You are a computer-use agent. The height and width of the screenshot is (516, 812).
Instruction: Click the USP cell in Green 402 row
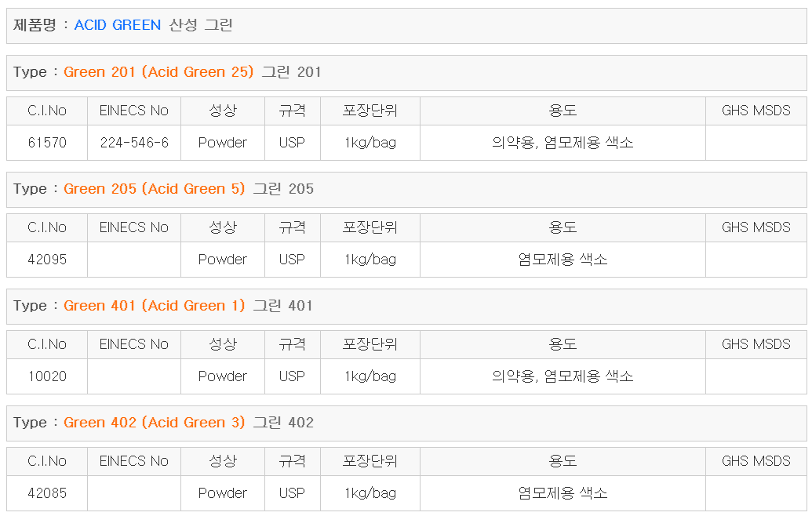click(292, 493)
